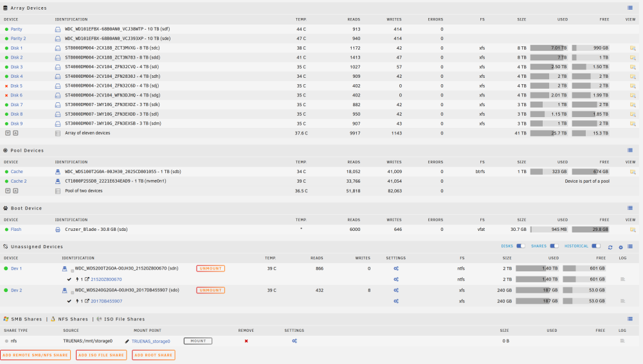Screen dimensions: 643x364
Task: Unmount Dev 1 WDC_WDS200T2G0A disk
Action: [210, 268]
